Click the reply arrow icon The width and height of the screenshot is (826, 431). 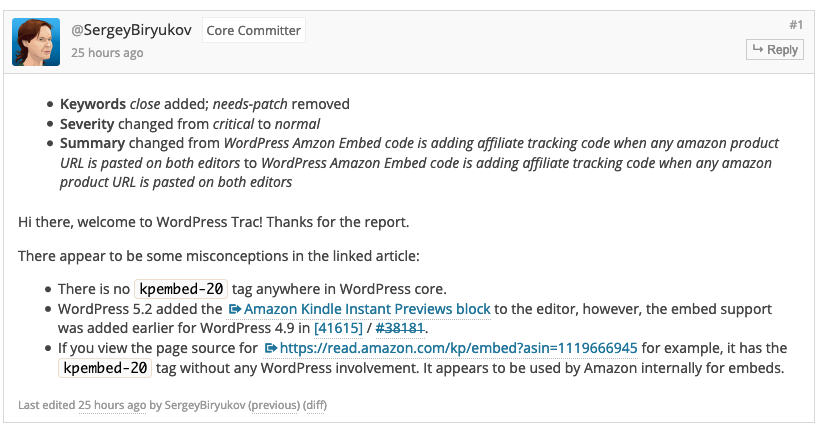[x=759, y=49]
